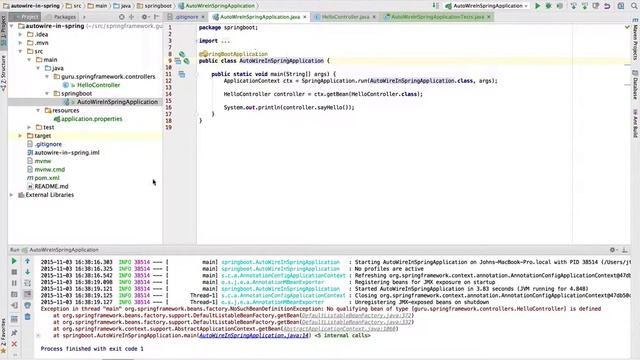Expand the test folder

click(29, 127)
